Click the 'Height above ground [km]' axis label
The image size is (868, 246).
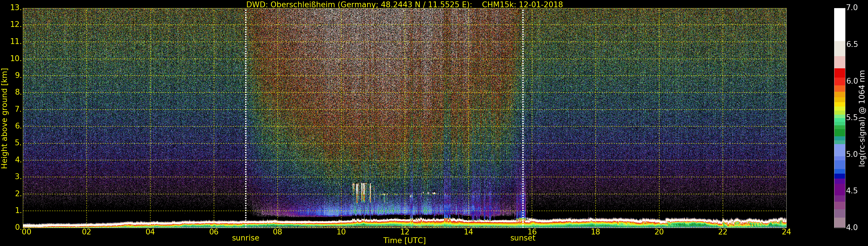(x=4, y=118)
